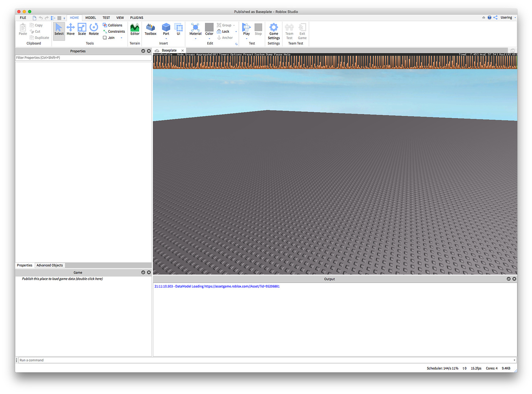Open the Usering account dropdown
Image resolution: width=532 pixels, height=394 pixels.
click(x=508, y=18)
